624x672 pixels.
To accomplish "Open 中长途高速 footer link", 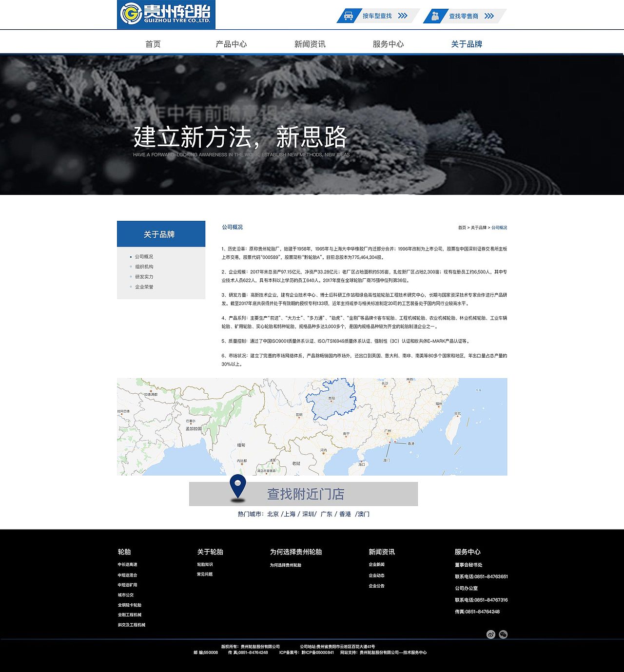I will [127, 565].
